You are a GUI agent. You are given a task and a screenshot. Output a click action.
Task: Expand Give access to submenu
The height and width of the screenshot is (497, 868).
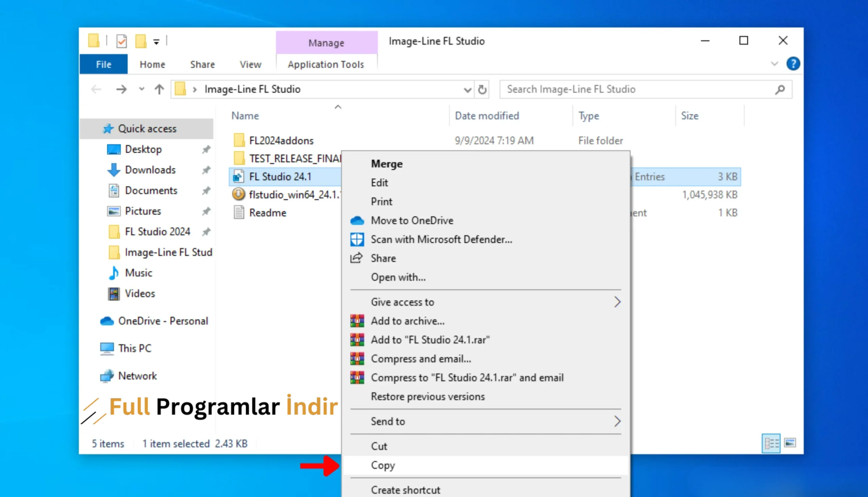pos(485,302)
